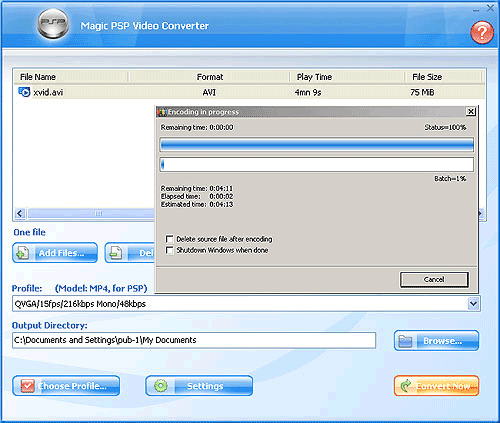Click Browse... label for output directory
Screen dimensions: 500x423
443,341
